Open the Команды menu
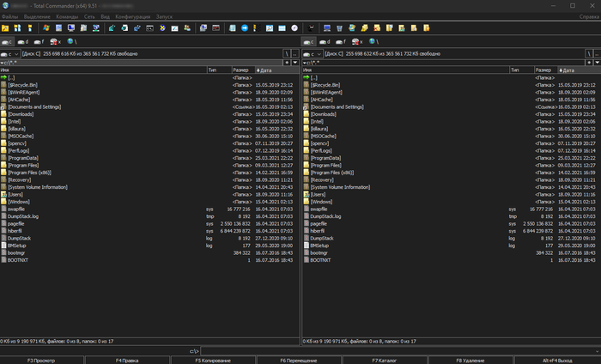 [67, 17]
